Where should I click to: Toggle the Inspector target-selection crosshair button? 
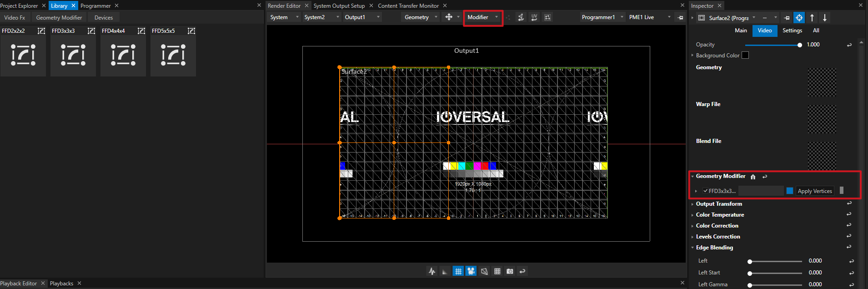coord(799,18)
